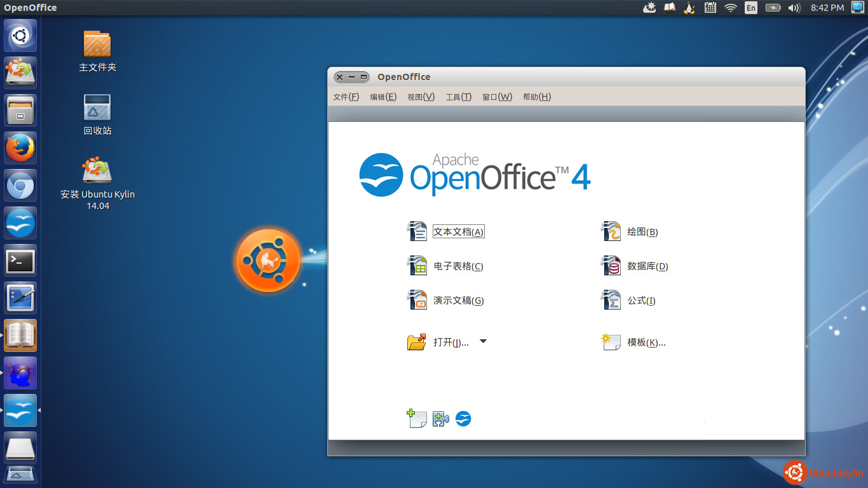Viewport: 868px width, 488px height.
Task: Expand the Open (打开) recent files arrow
Action: 484,341
